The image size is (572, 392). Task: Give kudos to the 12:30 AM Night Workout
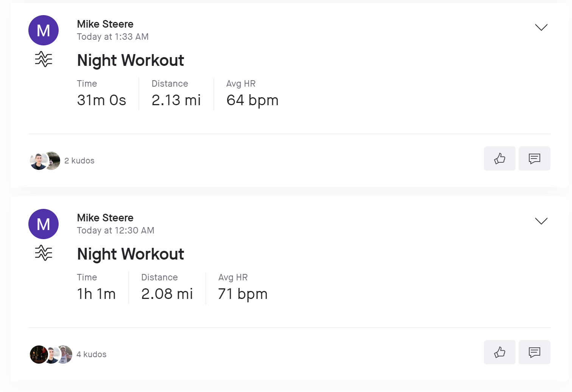[x=499, y=352]
